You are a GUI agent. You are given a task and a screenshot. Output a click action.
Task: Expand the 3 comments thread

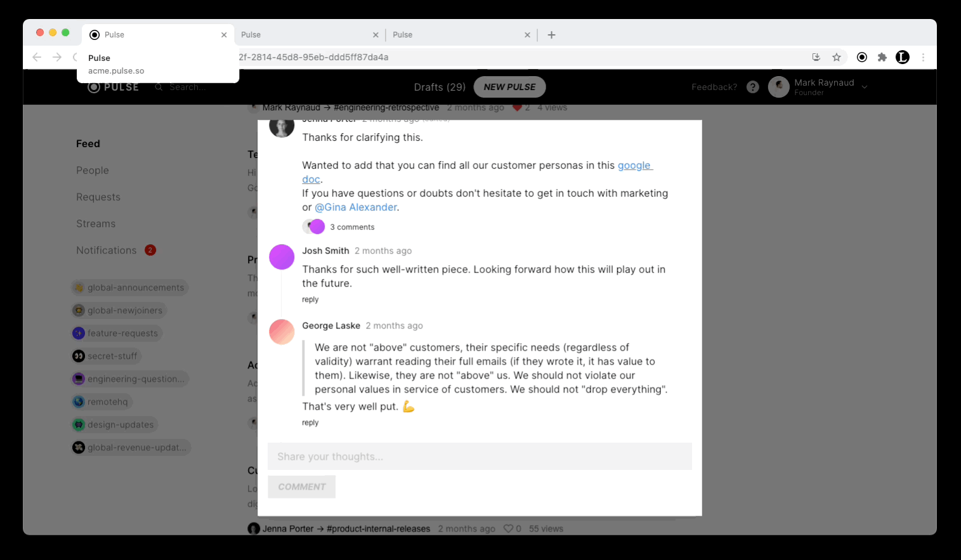[x=352, y=227]
